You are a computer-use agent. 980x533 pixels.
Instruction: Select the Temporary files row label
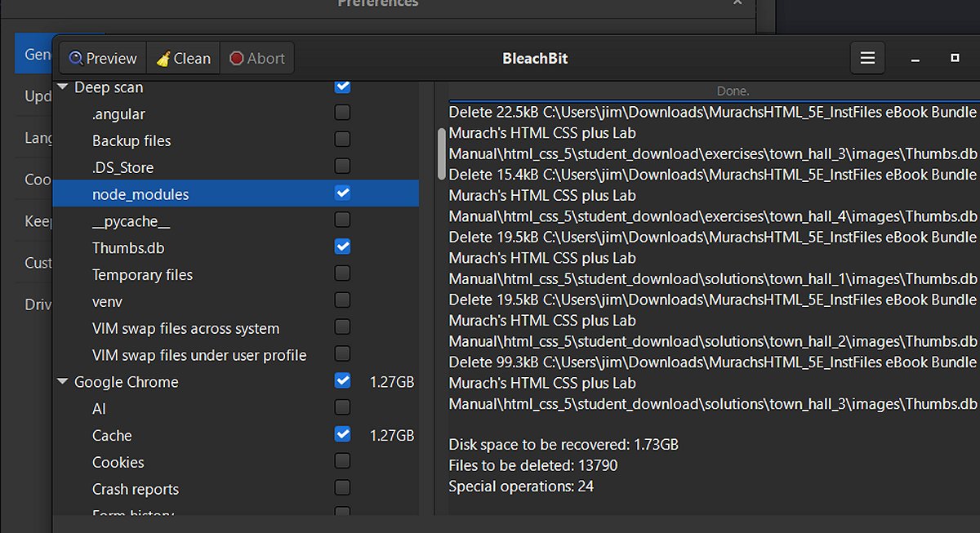tap(142, 275)
